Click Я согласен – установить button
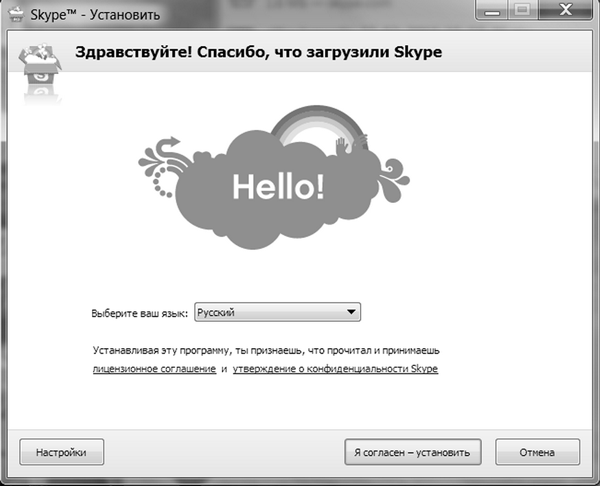The width and height of the screenshot is (600, 486). tap(412, 452)
